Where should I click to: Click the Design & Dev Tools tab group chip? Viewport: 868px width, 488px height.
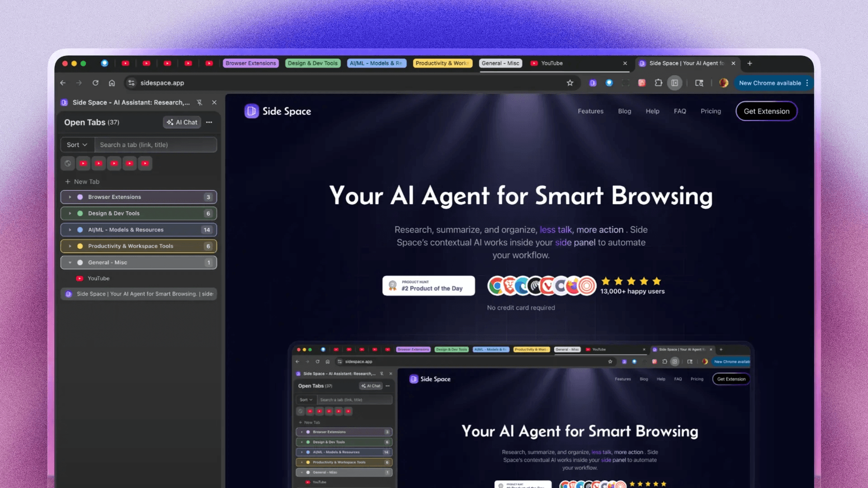(312, 63)
